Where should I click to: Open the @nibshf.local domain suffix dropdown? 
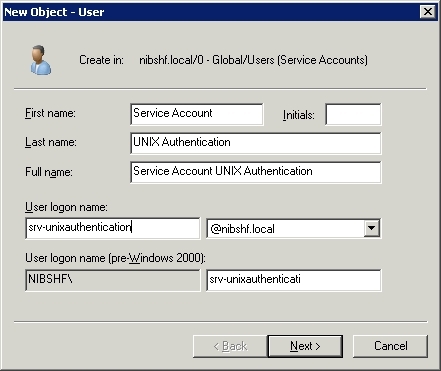pyautogui.click(x=371, y=228)
